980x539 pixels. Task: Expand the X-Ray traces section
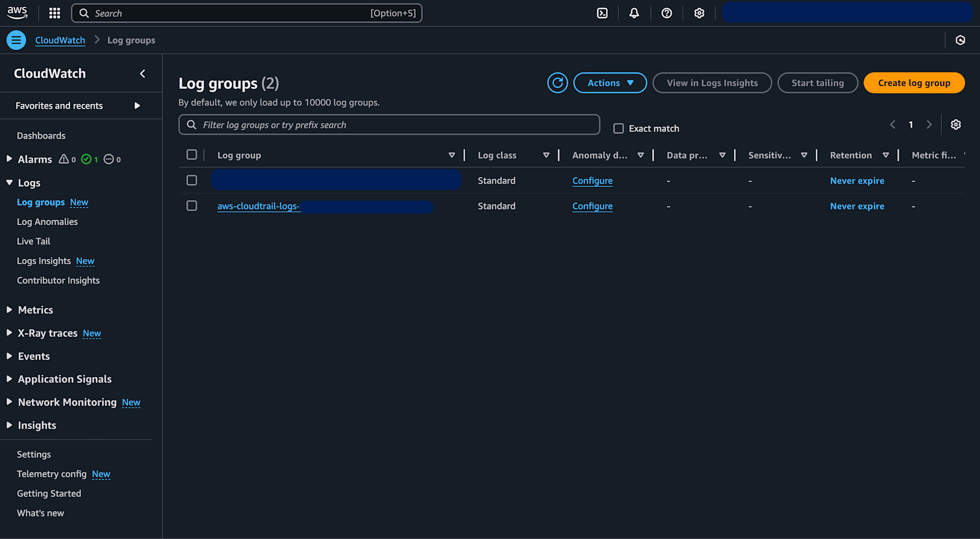(9, 333)
